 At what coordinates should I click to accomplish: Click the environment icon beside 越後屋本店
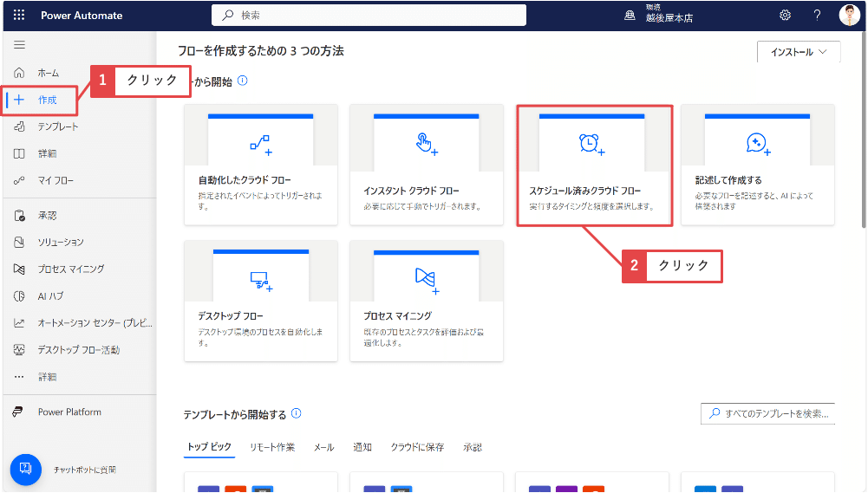point(630,16)
